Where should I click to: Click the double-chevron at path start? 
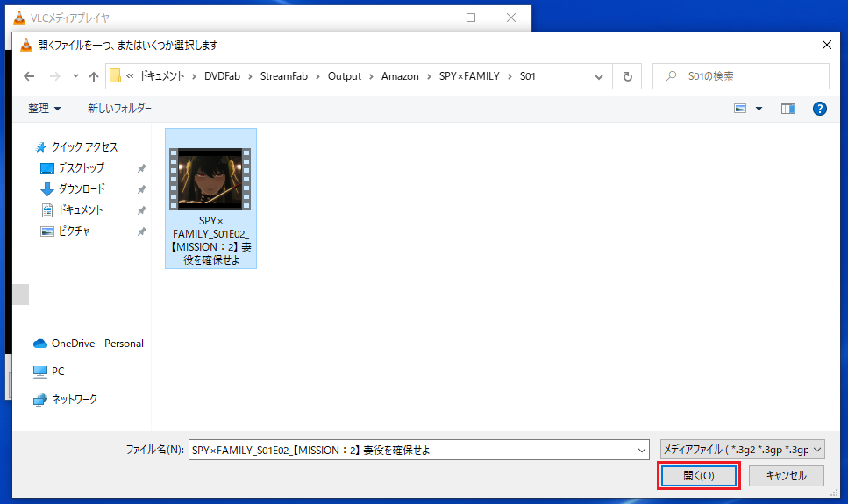130,76
